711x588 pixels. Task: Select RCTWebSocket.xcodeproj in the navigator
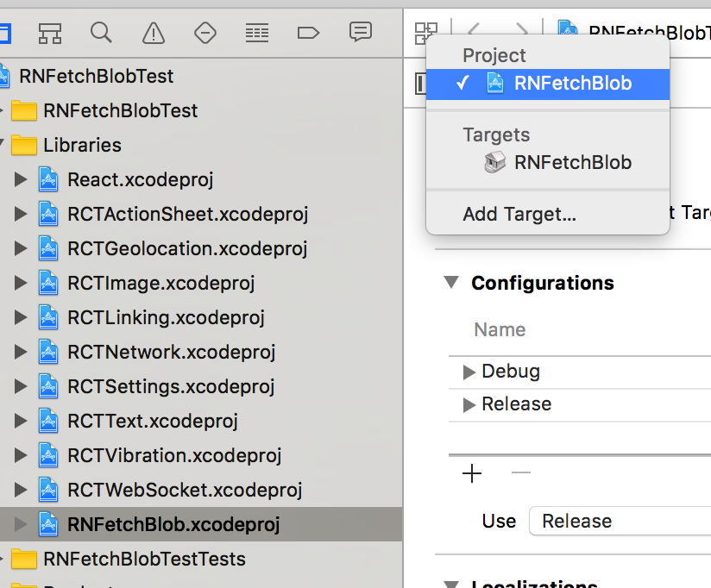click(x=185, y=490)
